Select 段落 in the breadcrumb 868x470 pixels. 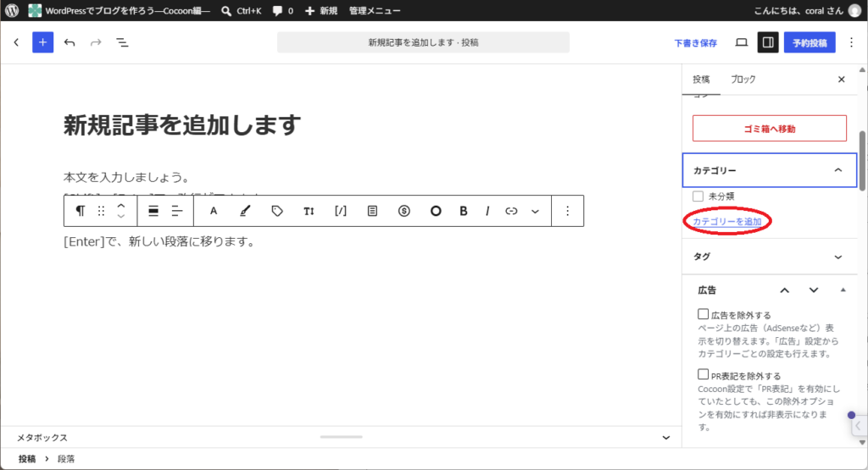[66, 459]
